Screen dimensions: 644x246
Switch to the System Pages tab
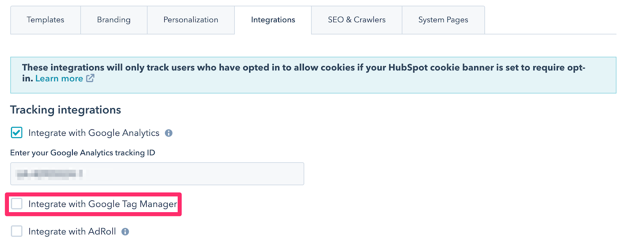pyautogui.click(x=443, y=20)
